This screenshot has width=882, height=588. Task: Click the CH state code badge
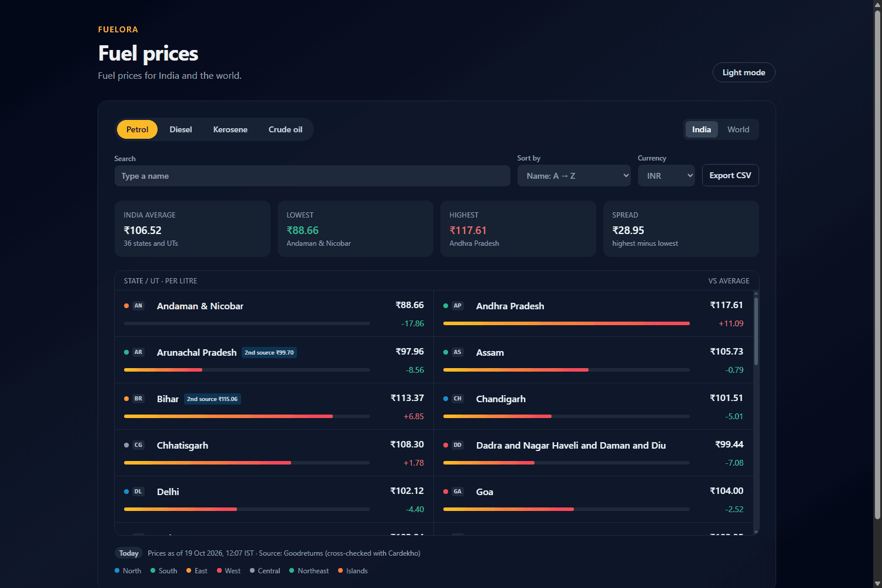coord(457,399)
